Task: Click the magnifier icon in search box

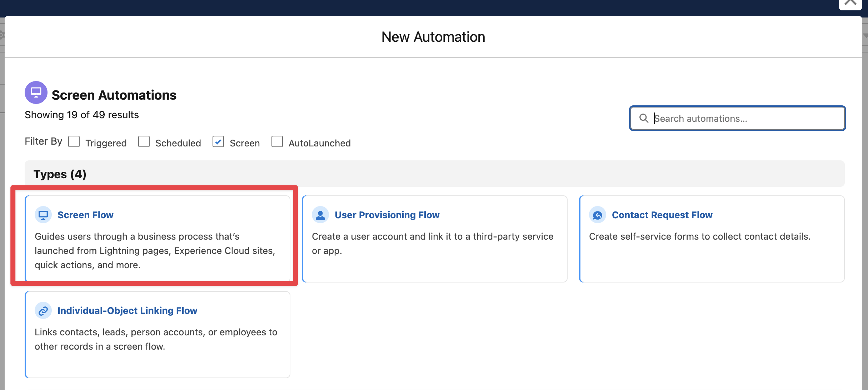Action: (644, 118)
